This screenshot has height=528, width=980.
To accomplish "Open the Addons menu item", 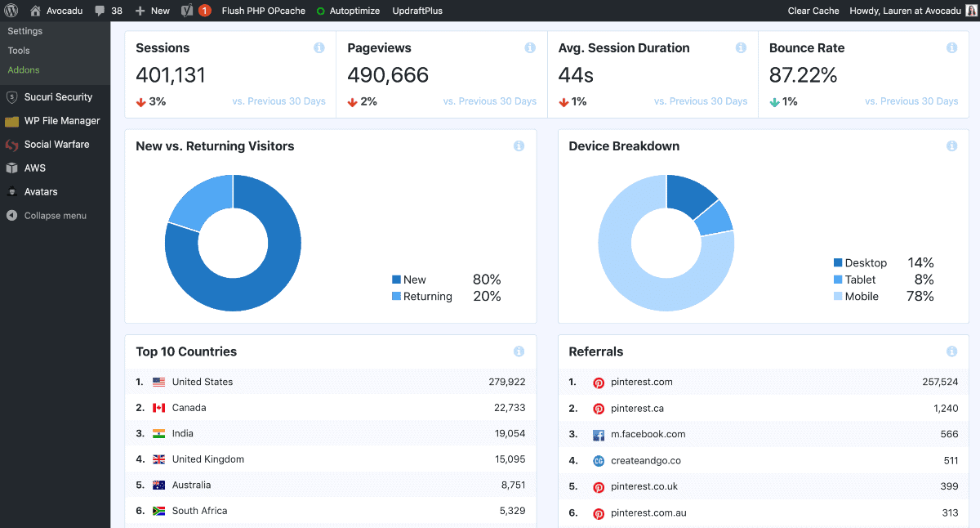I will point(23,69).
